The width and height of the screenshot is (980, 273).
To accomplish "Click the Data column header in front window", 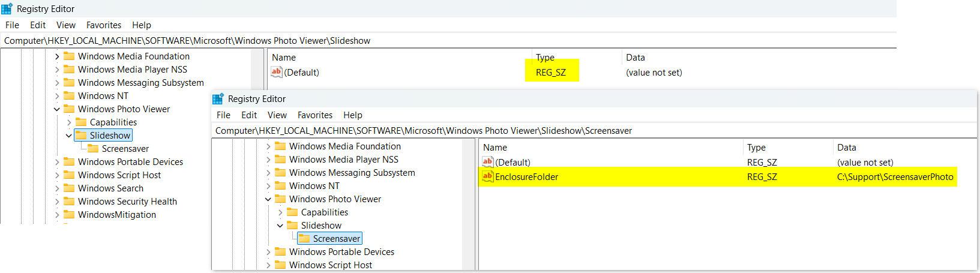I will coord(847,148).
